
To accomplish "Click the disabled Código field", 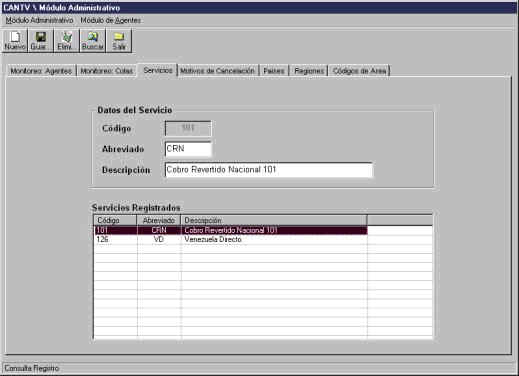I will pos(188,128).
